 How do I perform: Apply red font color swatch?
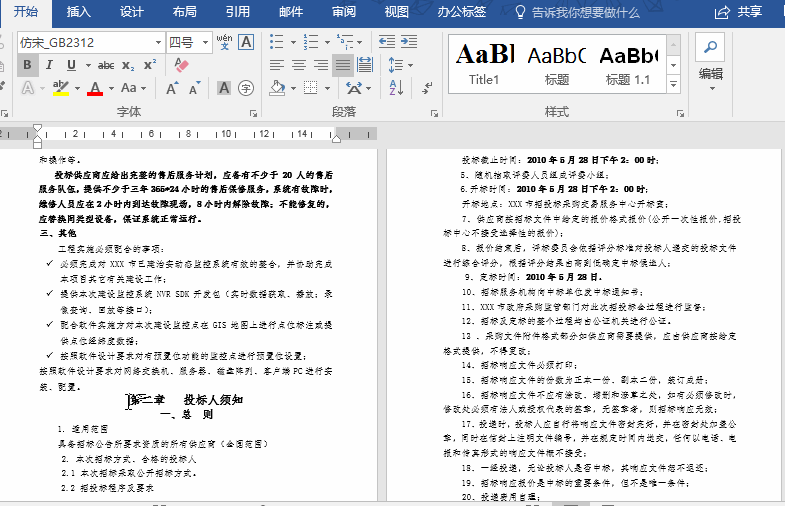(95, 89)
